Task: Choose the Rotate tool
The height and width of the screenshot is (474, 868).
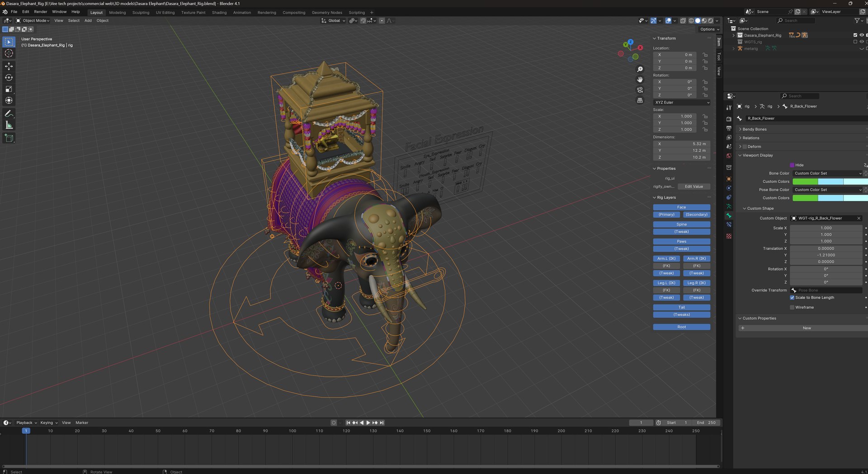Action: click(9, 78)
